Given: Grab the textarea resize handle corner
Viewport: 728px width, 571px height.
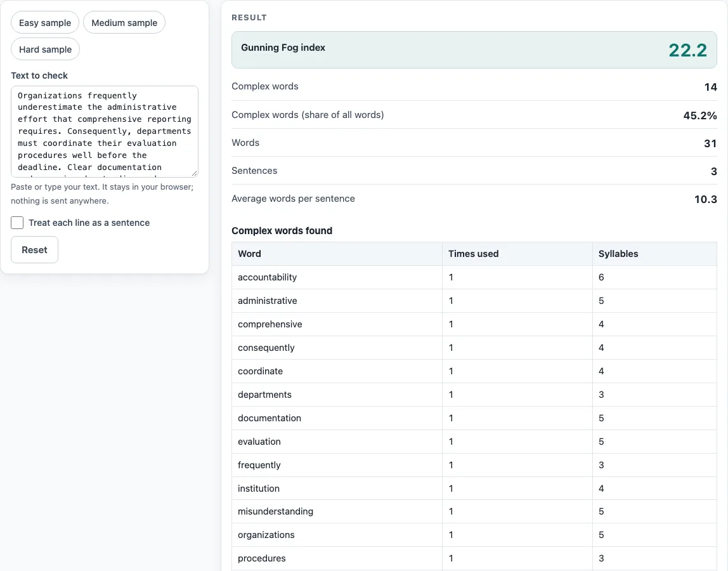Looking at the screenshot, I should [x=195, y=173].
